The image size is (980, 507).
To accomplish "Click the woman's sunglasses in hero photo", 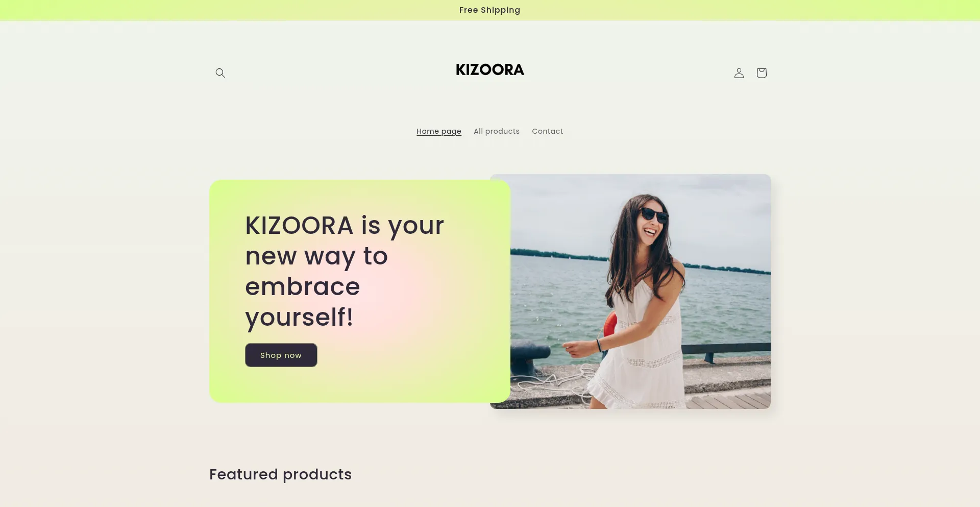I will click(x=653, y=215).
